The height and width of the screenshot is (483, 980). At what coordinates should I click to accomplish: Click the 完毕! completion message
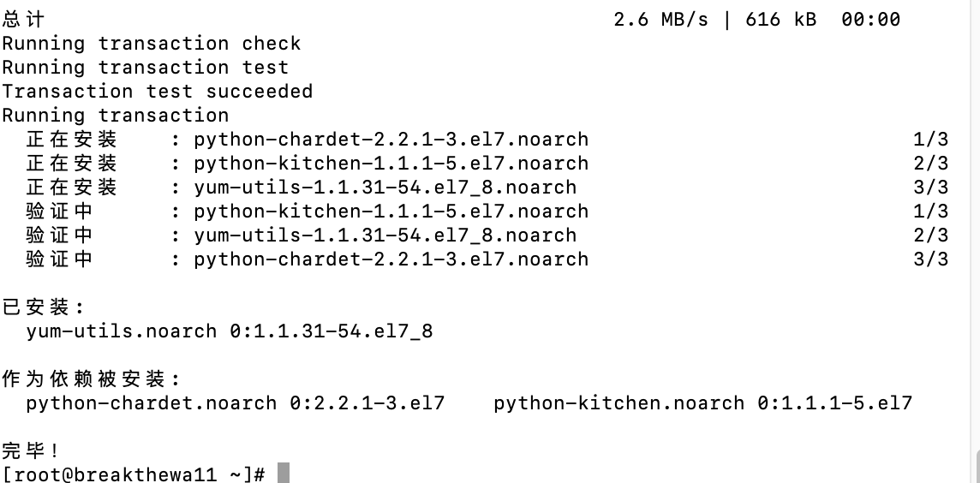point(32,450)
